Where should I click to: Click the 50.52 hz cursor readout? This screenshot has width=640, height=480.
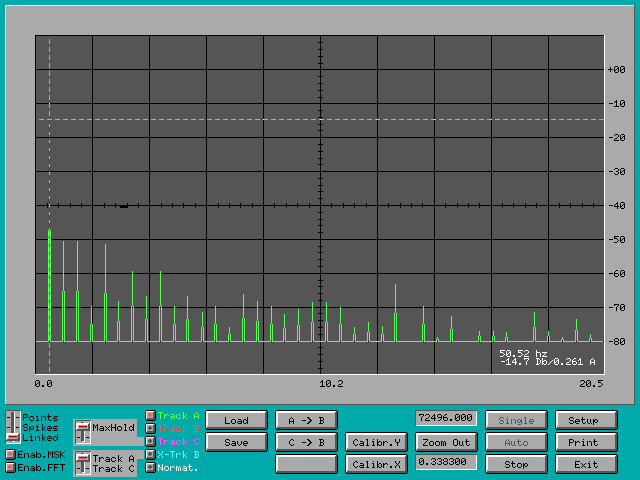(523, 353)
